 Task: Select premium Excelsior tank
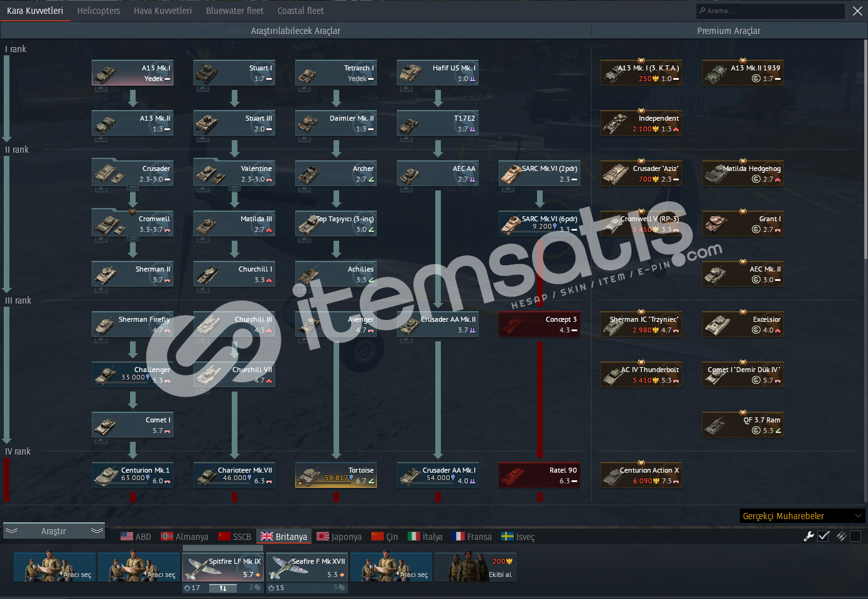tap(743, 324)
